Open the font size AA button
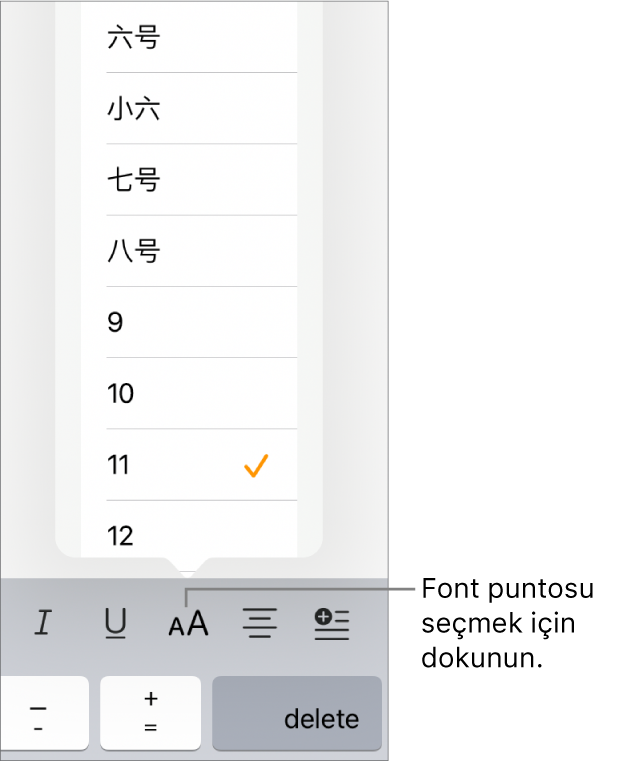This screenshot has width=622, height=761. click(188, 624)
